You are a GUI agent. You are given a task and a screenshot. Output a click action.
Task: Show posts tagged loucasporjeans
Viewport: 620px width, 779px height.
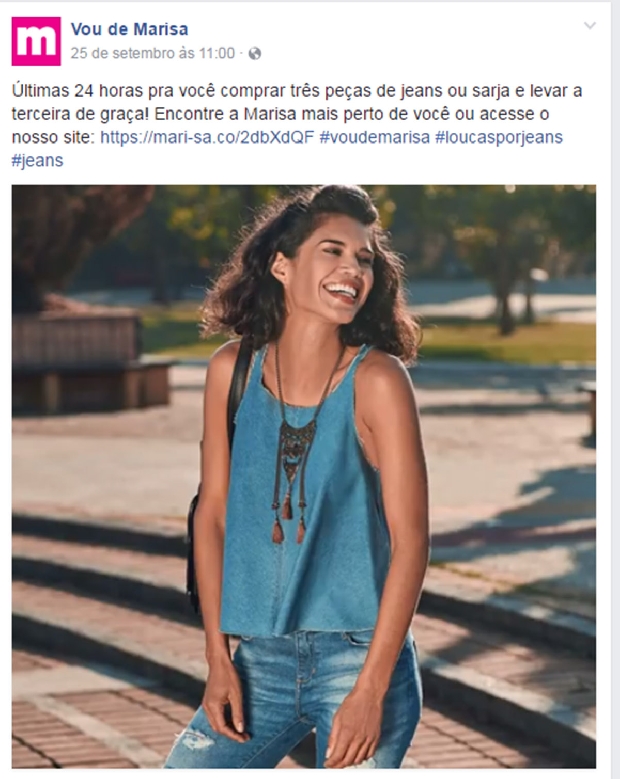pos(499,137)
